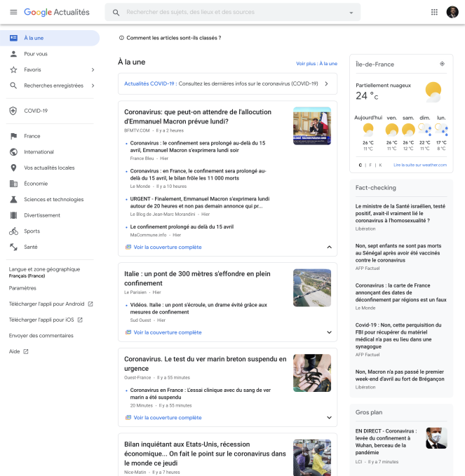Image resolution: width=465 pixels, height=476 pixels.
Task: Click the user profile avatar
Action: [452, 12]
